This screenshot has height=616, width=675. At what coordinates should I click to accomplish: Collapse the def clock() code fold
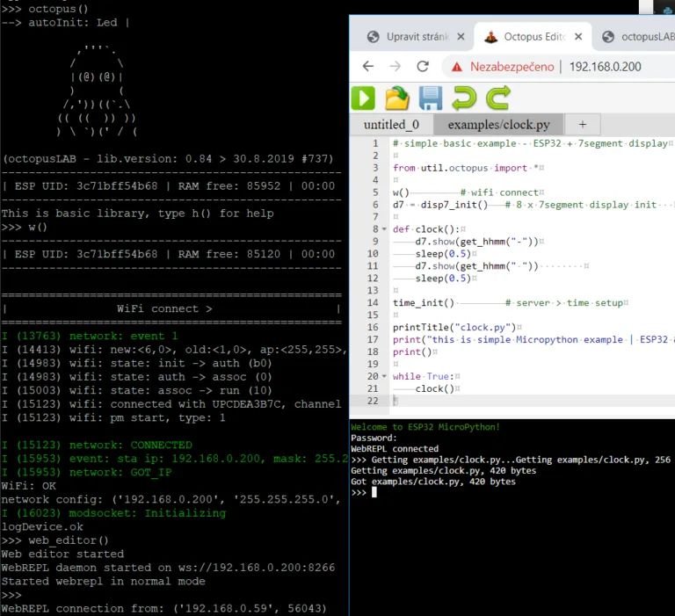coord(384,229)
